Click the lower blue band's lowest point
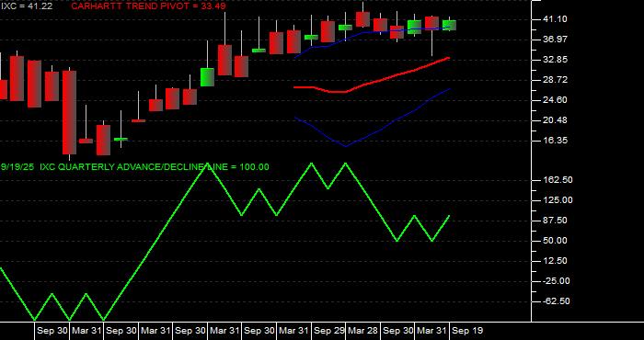Screen dimensions: 644x340 (x=346, y=146)
